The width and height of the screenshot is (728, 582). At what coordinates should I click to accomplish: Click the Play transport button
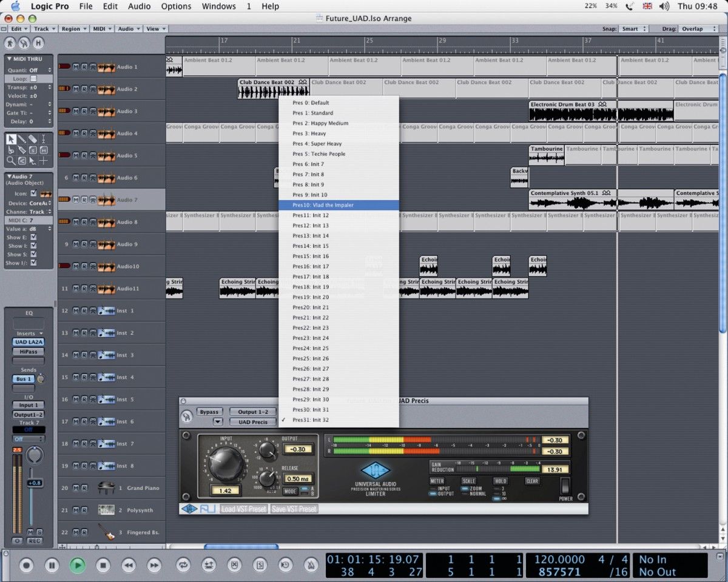tap(77, 565)
